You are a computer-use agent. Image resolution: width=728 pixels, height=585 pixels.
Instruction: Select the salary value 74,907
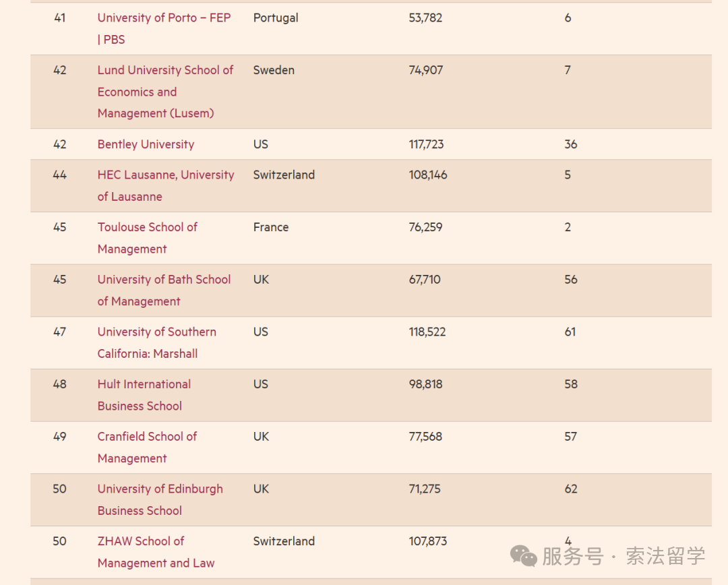coord(426,70)
